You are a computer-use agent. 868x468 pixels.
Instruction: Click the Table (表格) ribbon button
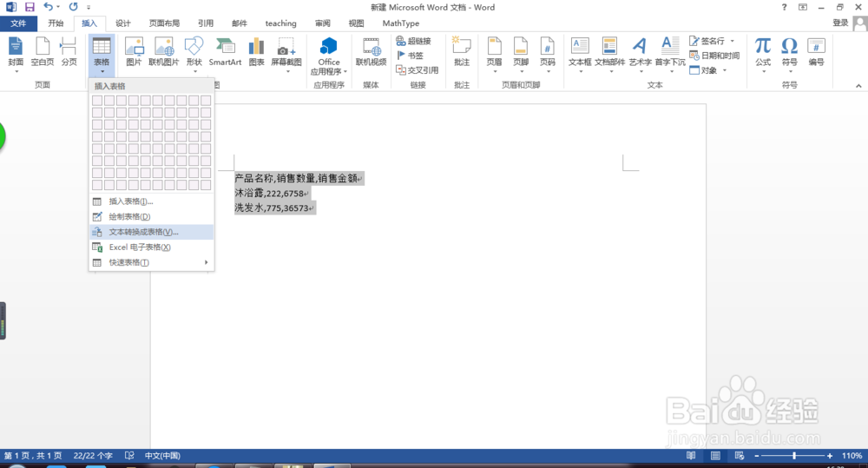pyautogui.click(x=102, y=55)
